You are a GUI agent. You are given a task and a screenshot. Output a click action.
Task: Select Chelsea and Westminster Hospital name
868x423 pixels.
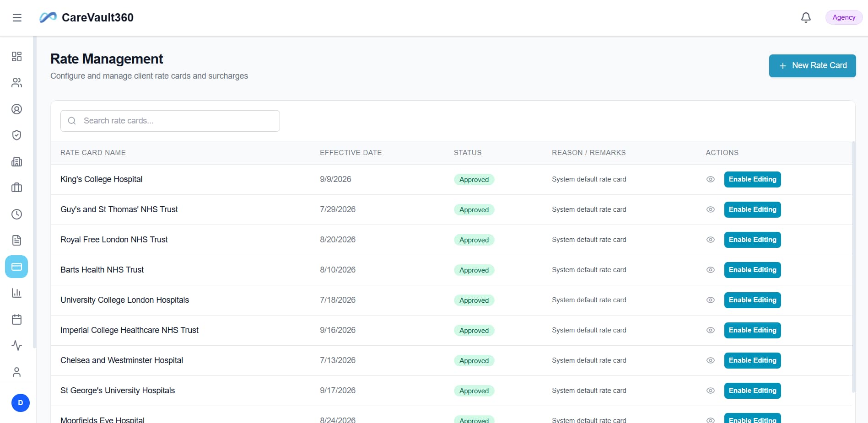click(122, 360)
